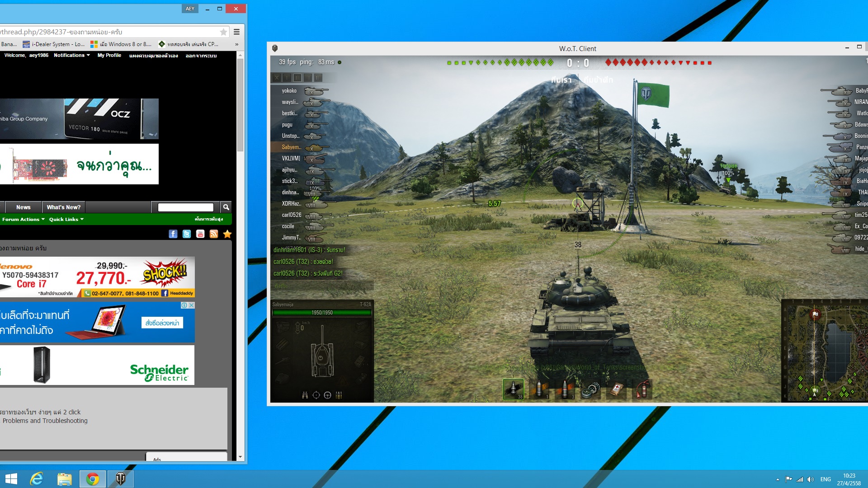Select the third shell type with 3 rounds
Viewport: 868px width, 488px height.
565,389
